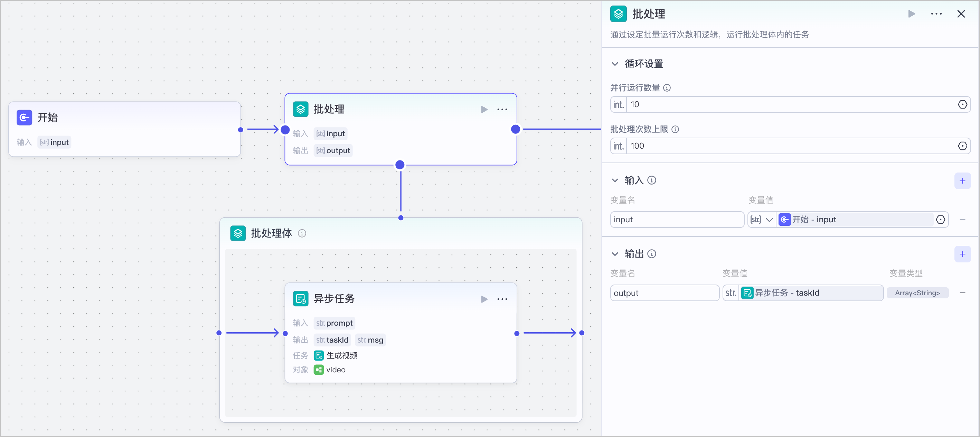980x437 pixels.
Task: Click the 批处理 node bottom connector port
Action: (x=400, y=165)
